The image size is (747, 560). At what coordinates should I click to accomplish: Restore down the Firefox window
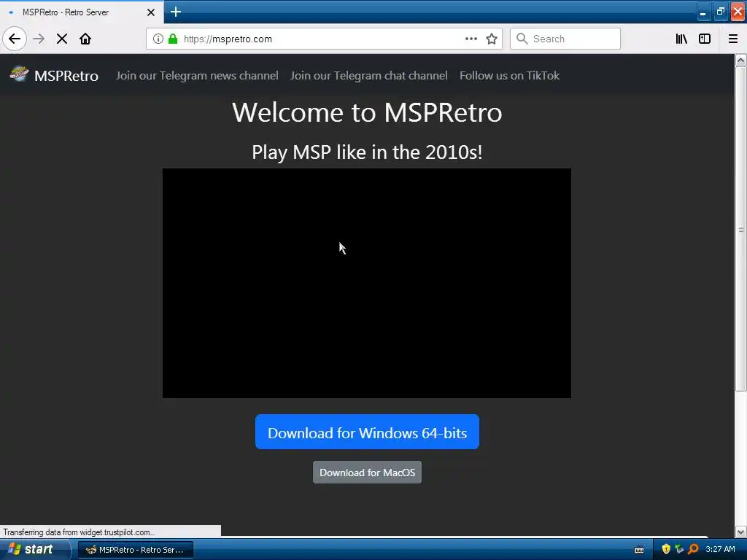720,12
